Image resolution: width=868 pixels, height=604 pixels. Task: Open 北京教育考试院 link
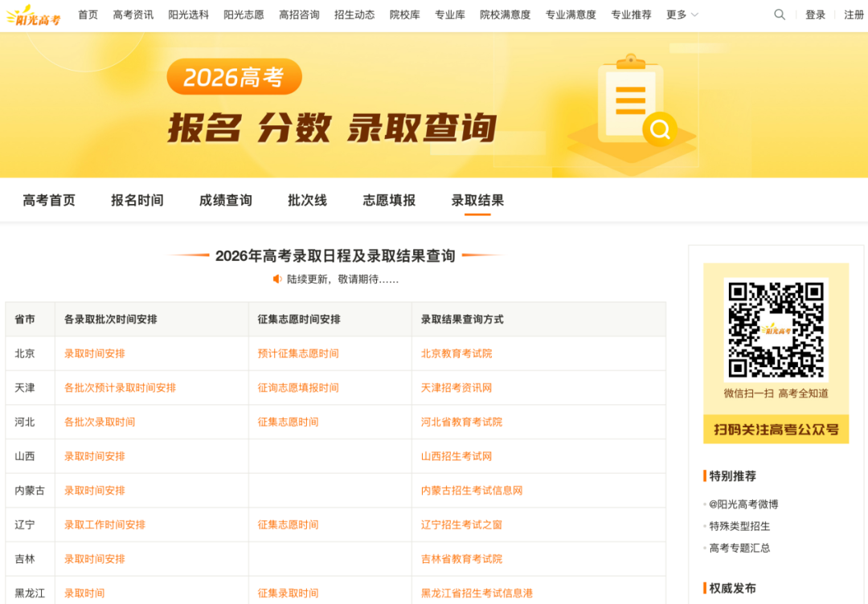pyautogui.click(x=457, y=353)
